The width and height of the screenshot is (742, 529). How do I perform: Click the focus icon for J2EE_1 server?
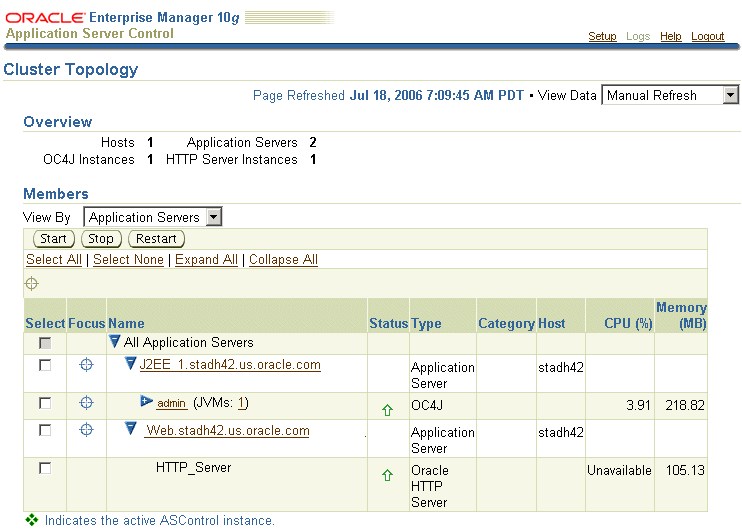(86, 365)
